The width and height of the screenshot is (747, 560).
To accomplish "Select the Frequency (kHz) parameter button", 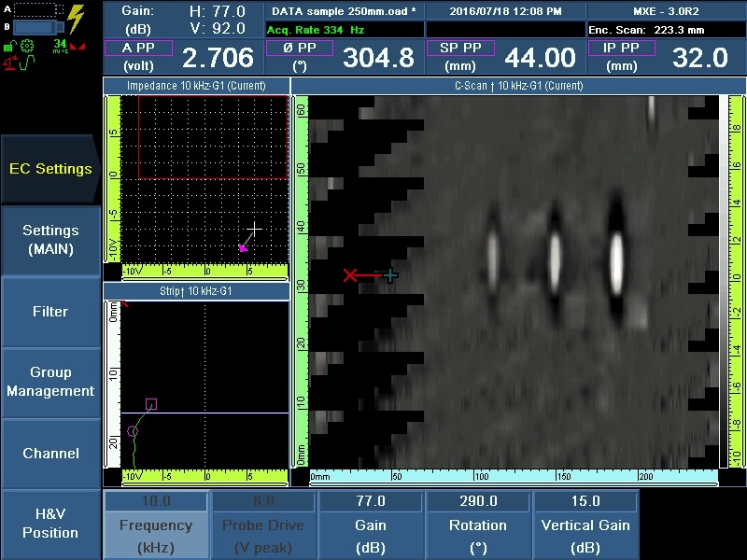I will click(156, 525).
